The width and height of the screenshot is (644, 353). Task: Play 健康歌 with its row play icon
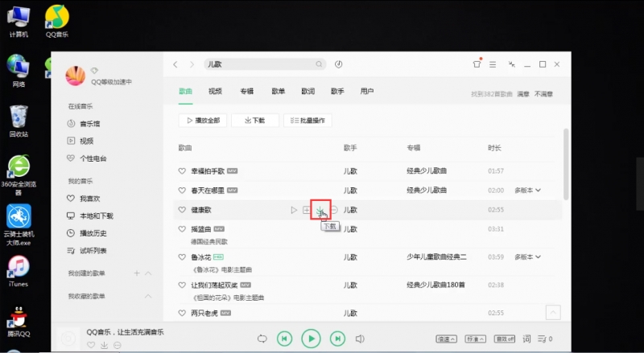(x=294, y=210)
